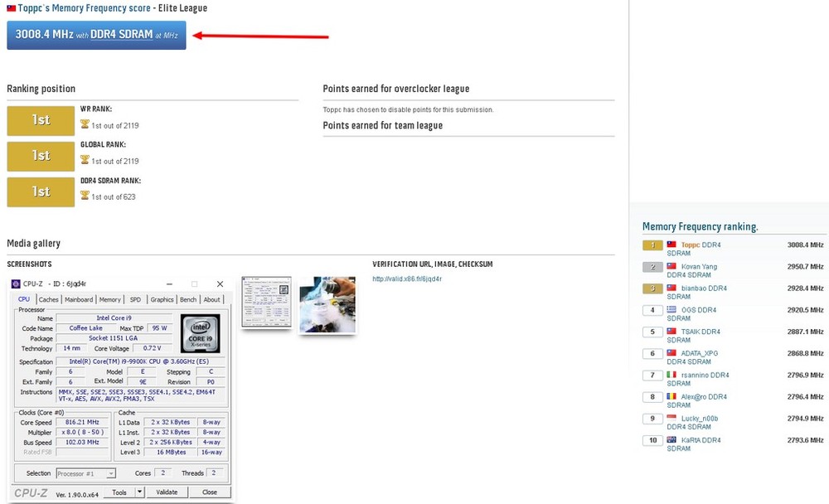Click the DDR4 SDRAM link in score banner

(x=121, y=35)
